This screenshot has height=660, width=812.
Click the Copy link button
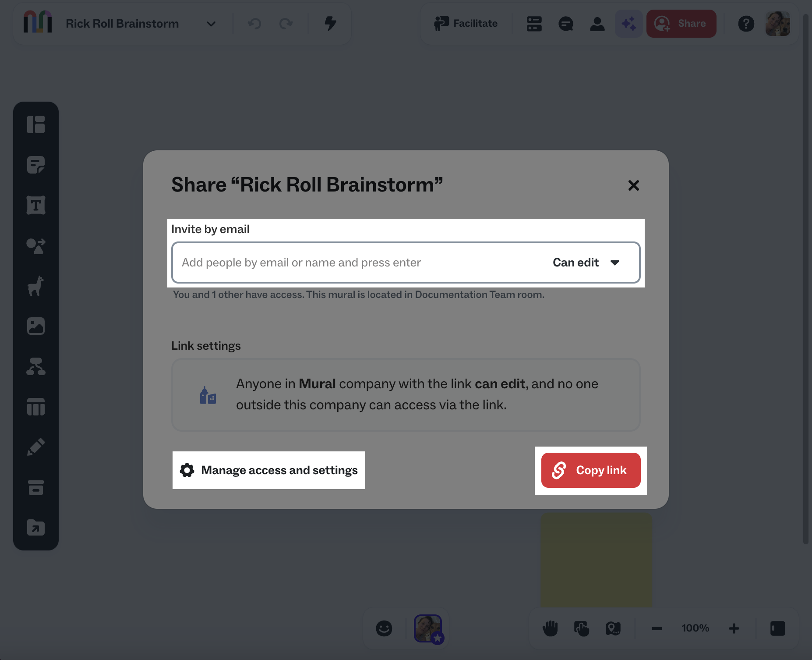point(591,470)
